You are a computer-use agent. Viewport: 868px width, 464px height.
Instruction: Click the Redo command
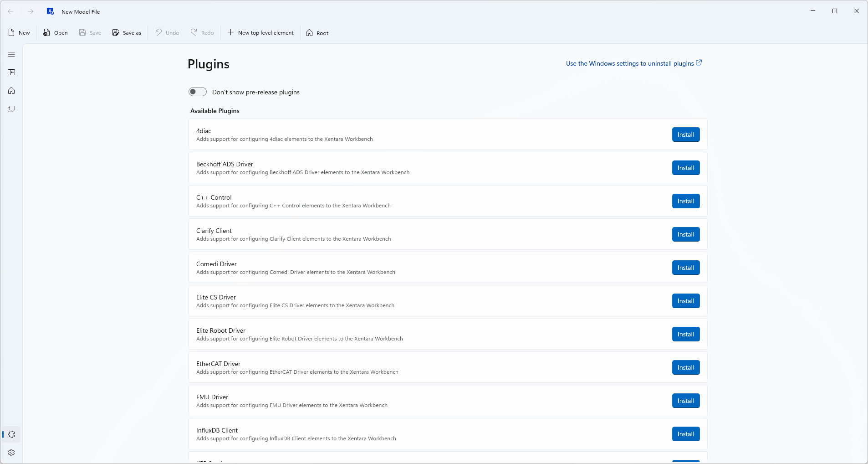click(202, 33)
